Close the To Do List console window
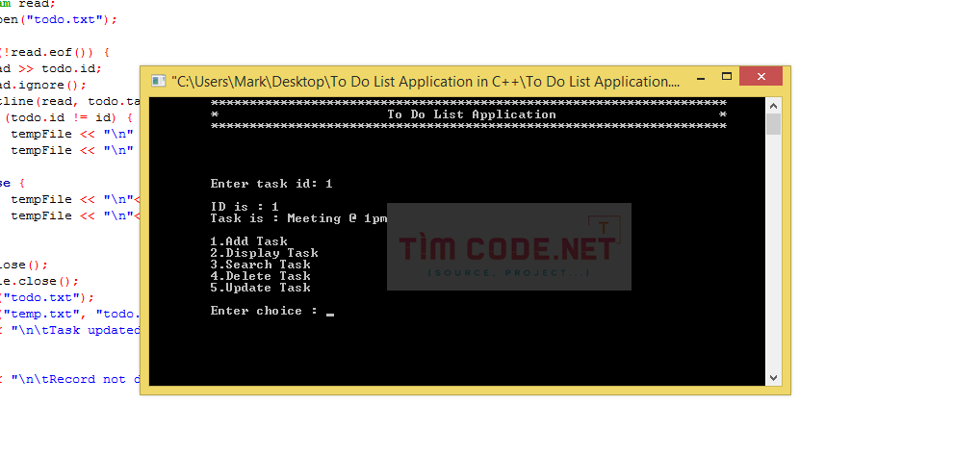The height and width of the screenshot is (455, 980). coord(761,77)
